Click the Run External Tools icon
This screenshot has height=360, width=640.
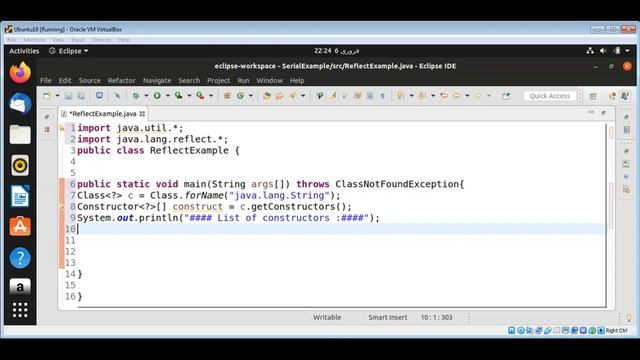(x=200, y=96)
